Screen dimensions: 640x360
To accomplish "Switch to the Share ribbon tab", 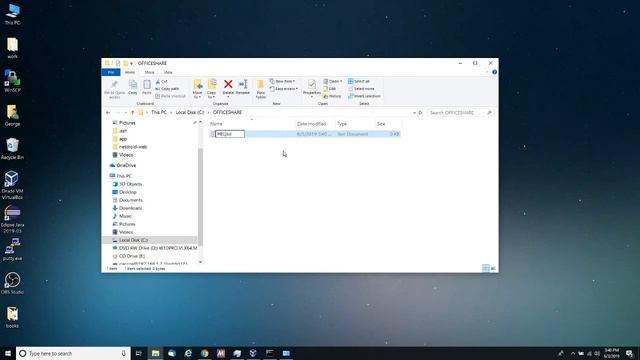I will tap(149, 72).
